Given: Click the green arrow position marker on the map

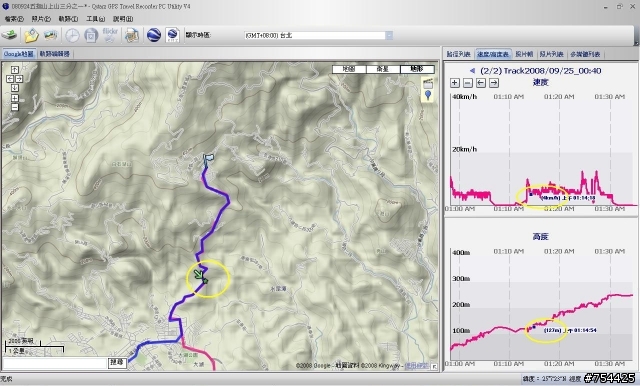Looking at the screenshot, I should [199, 274].
